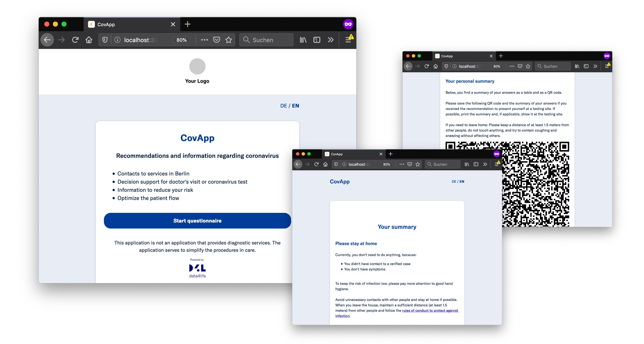Click the reload icon in the large window

[75, 40]
